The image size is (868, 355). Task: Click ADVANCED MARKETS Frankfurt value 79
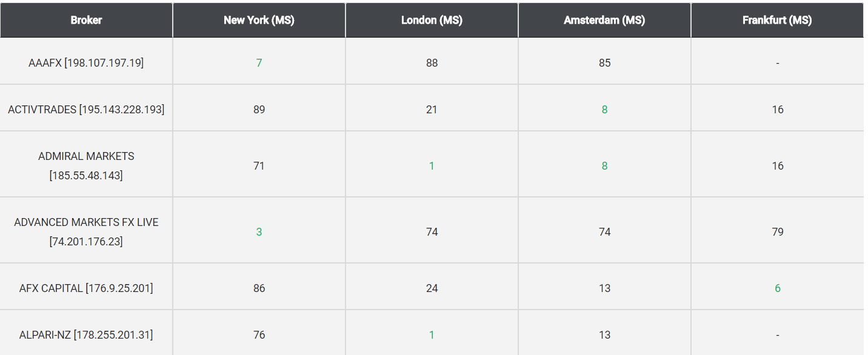[x=777, y=231]
